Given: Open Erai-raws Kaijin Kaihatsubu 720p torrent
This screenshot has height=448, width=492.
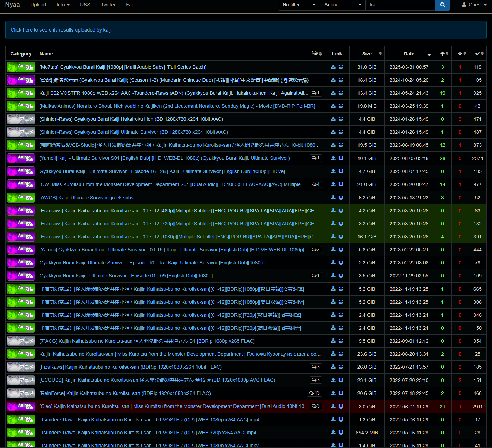Looking at the screenshot, I should click(x=179, y=224).
